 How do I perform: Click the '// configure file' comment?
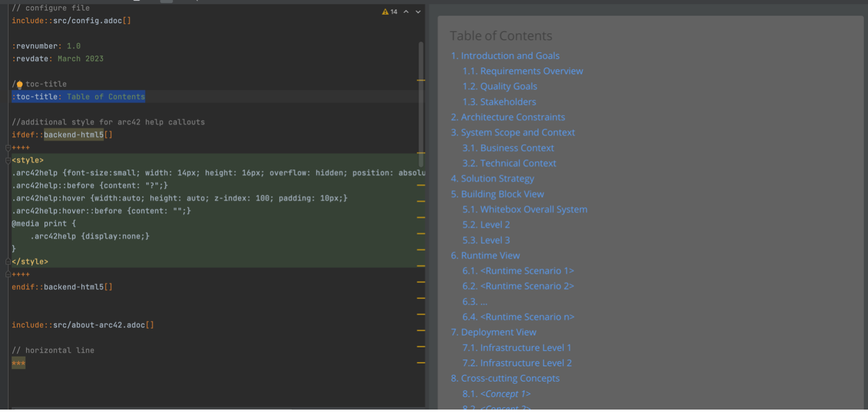50,8
